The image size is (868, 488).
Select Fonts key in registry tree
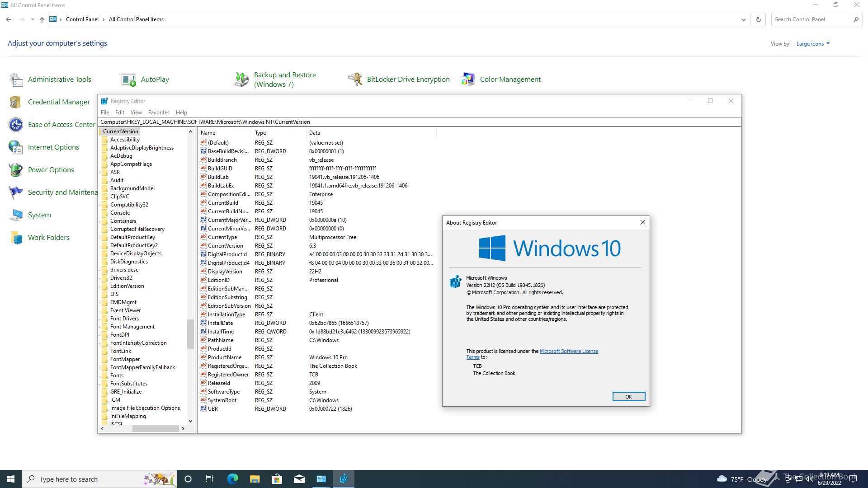pyautogui.click(x=117, y=375)
